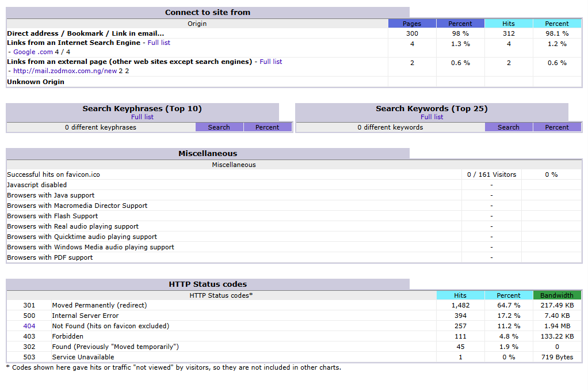
Task: Select the Internal Server Error row text
Action: (x=85, y=316)
